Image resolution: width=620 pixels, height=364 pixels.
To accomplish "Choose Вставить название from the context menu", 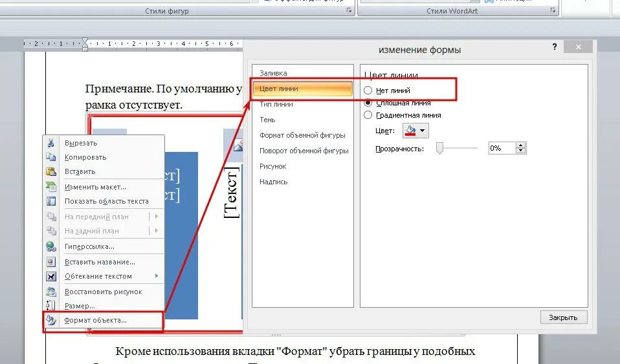I will click(x=104, y=262).
